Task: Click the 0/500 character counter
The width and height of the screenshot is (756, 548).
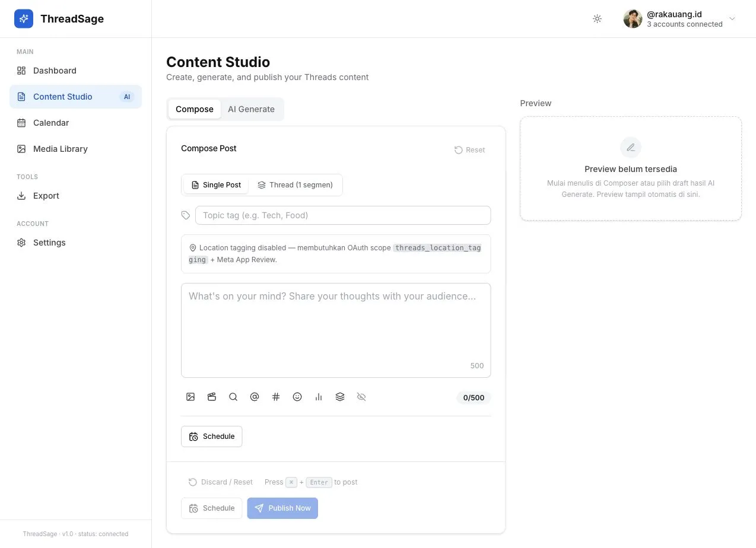Action: 474,398
